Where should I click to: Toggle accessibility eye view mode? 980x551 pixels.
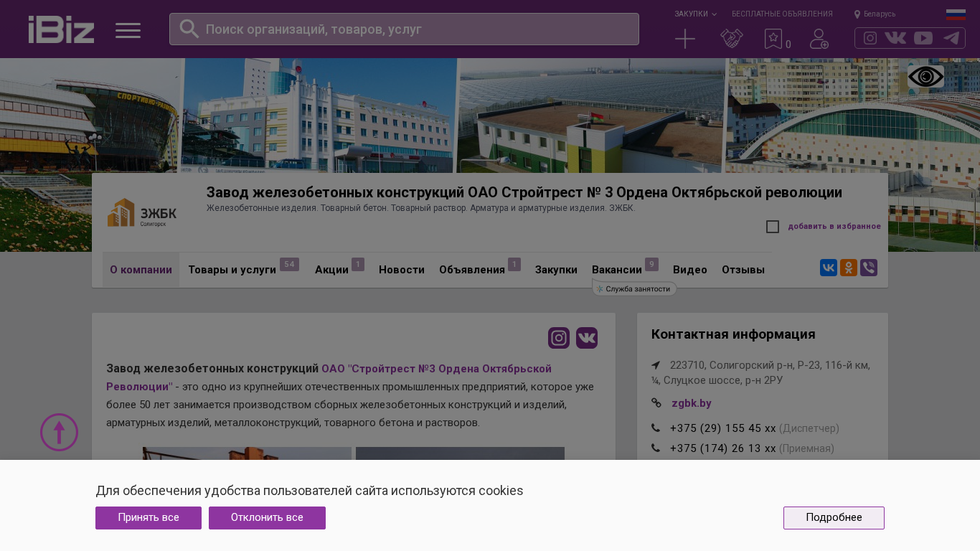click(x=925, y=77)
